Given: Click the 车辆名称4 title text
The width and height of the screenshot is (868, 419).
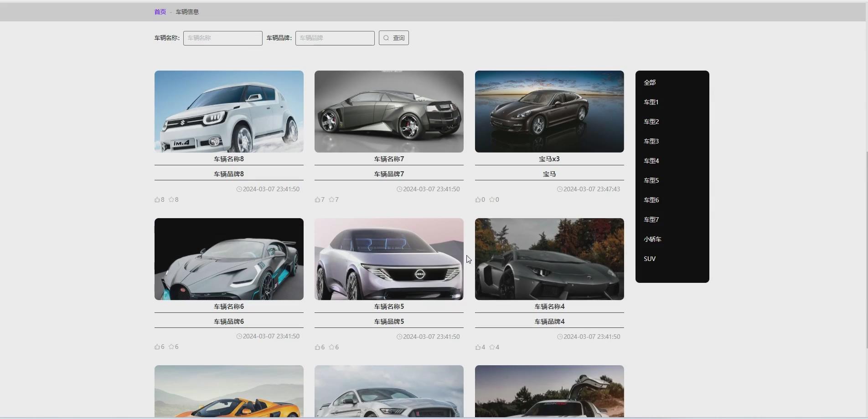Looking at the screenshot, I should pos(549,307).
